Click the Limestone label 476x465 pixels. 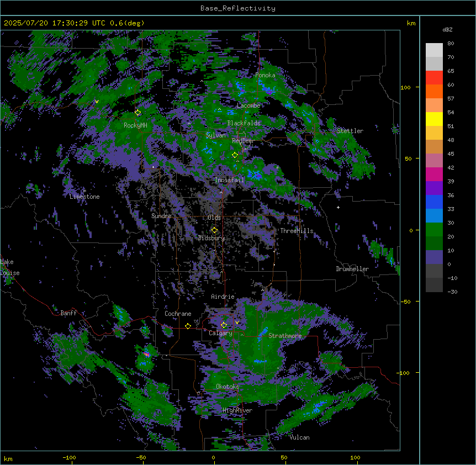(x=84, y=197)
